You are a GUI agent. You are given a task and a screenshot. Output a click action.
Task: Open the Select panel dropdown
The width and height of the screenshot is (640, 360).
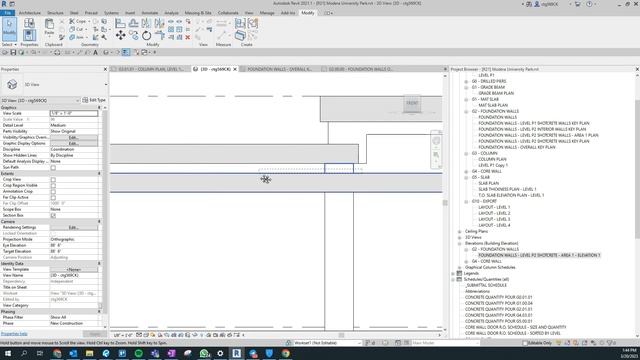pyautogui.click(x=9, y=44)
